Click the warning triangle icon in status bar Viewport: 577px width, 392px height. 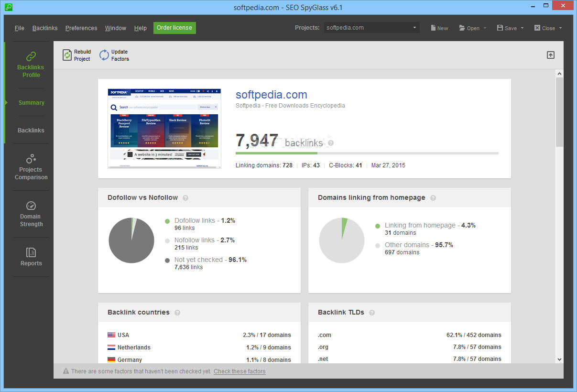coord(66,371)
